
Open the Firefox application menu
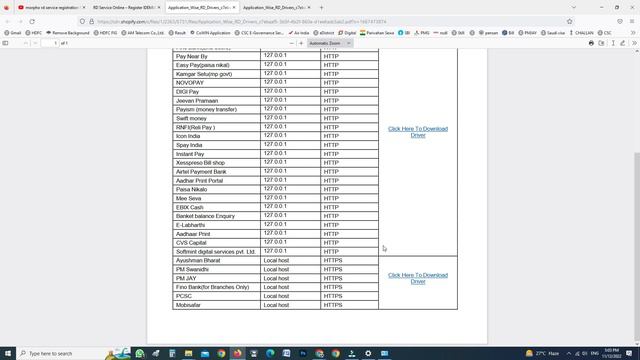tap(632, 21)
